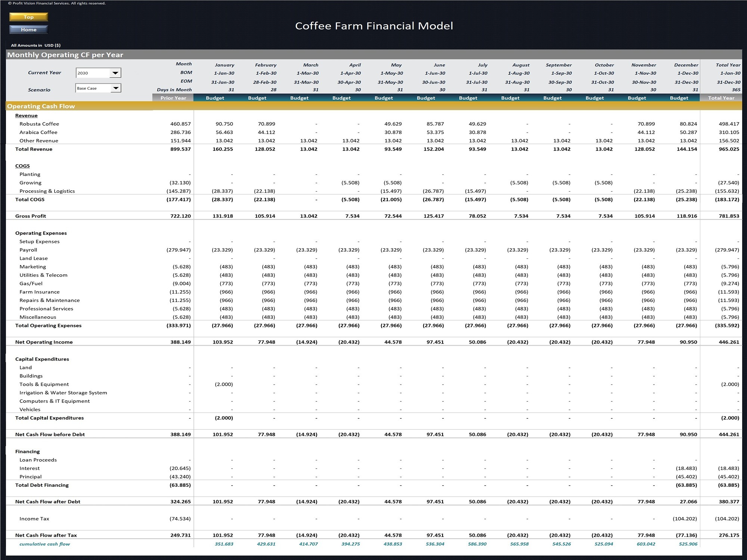Click the Total Year Gross Profit 781.853

729,216
